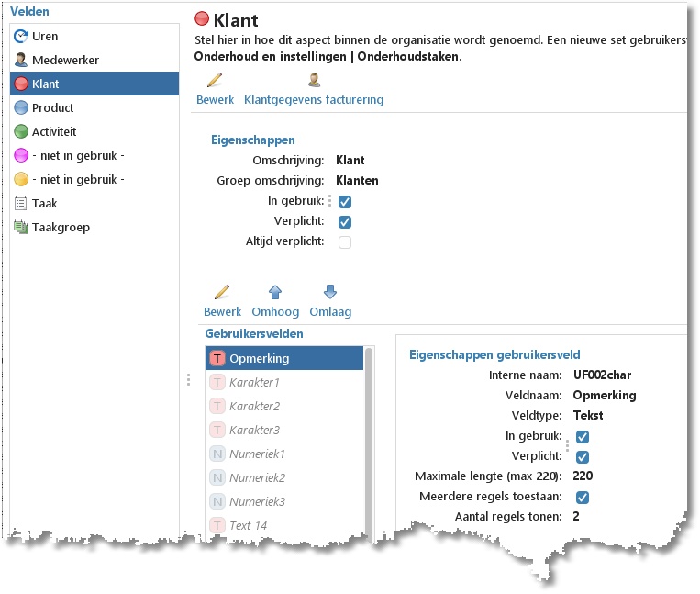Click the green Activiteit circle icon
Viewport: 700px width, 594px height.
point(21,131)
